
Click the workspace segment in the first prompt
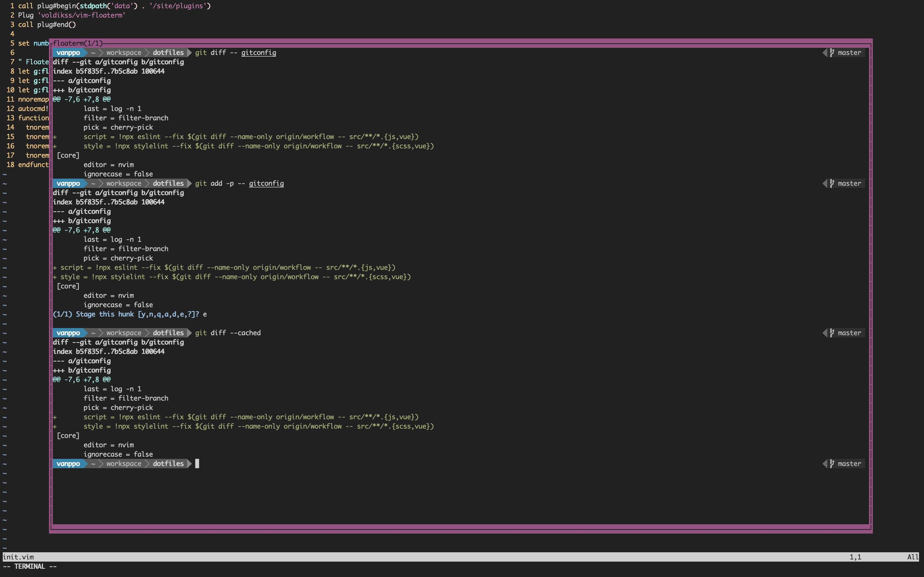pos(123,53)
